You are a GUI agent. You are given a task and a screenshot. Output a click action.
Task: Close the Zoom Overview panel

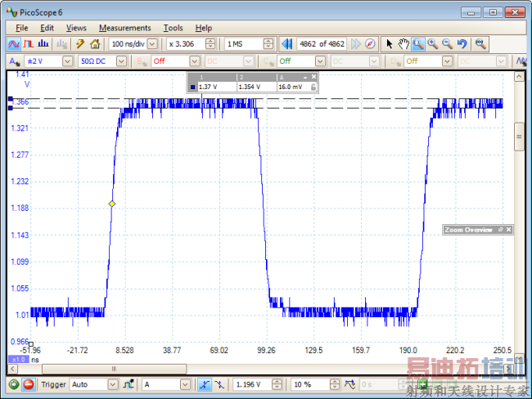pyautogui.click(x=508, y=230)
